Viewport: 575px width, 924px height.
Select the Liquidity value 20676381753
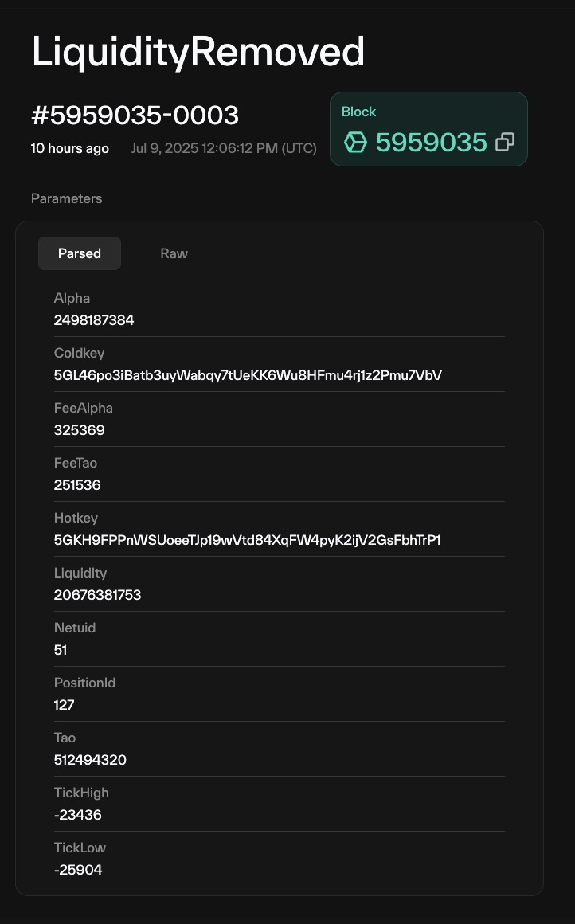[x=97, y=595]
